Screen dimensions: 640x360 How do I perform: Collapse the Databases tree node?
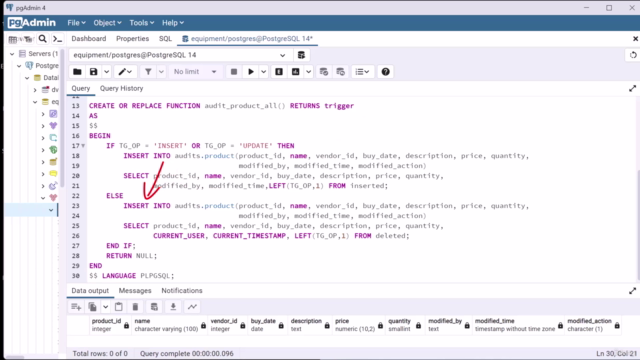point(27,78)
